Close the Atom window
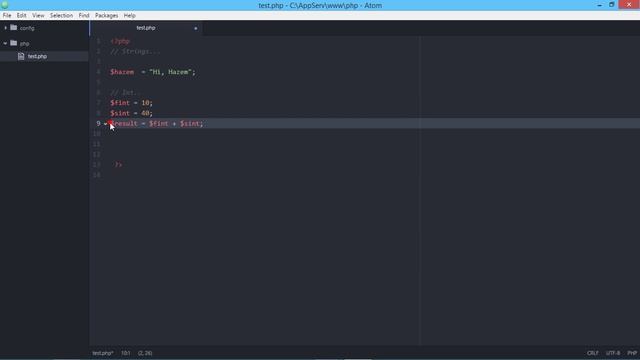Screen dimensions: 640x360 tap(629, 4)
